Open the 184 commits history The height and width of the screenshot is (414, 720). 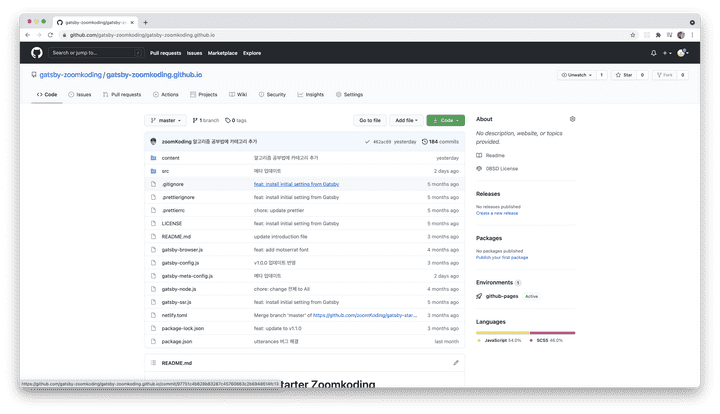(440, 142)
